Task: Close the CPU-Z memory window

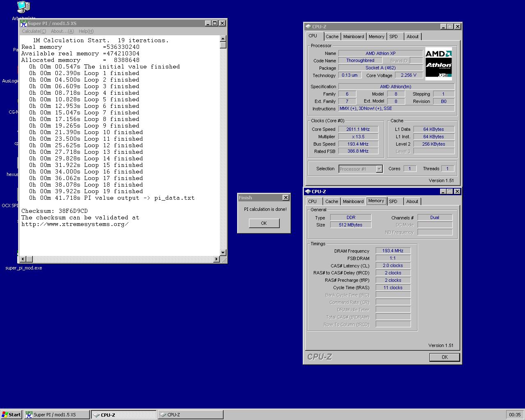Action: [x=457, y=192]
